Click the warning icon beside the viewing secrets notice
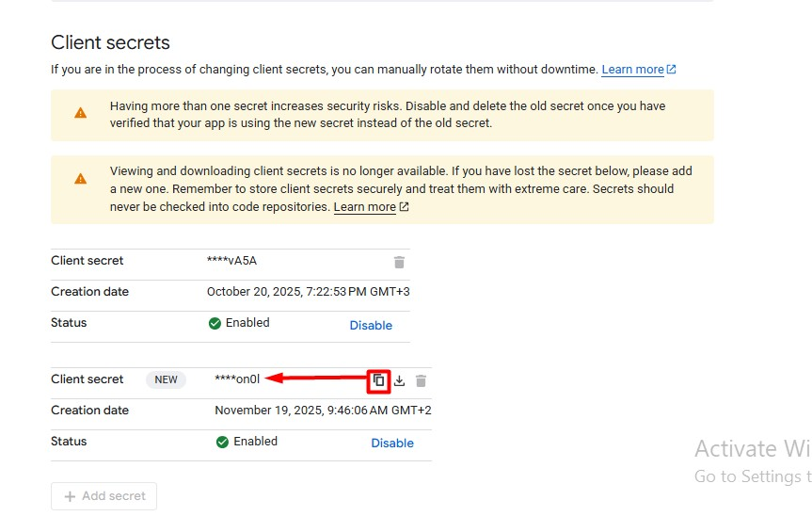This screenshot has width=812, height=516. [81, 179]
